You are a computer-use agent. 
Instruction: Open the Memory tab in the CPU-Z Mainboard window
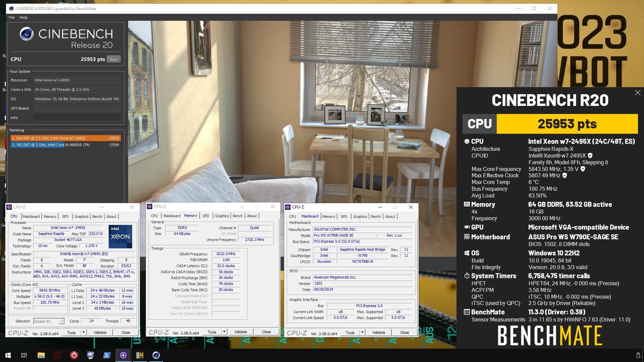(x=329, y=217)
